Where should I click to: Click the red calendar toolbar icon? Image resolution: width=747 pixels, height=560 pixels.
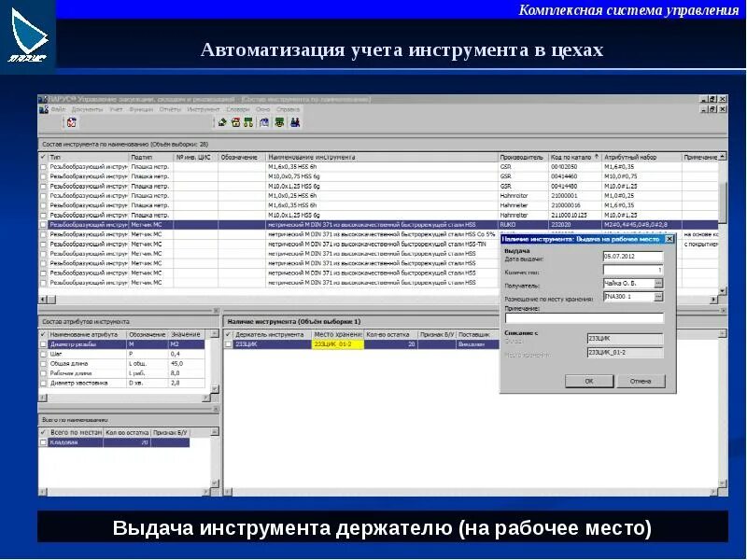tap(72, 123)
